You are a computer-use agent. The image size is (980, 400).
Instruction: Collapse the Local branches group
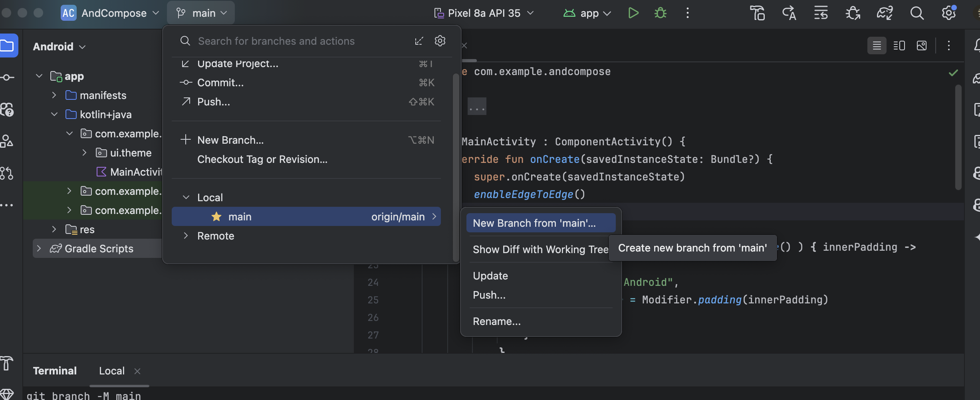point(186,198)
